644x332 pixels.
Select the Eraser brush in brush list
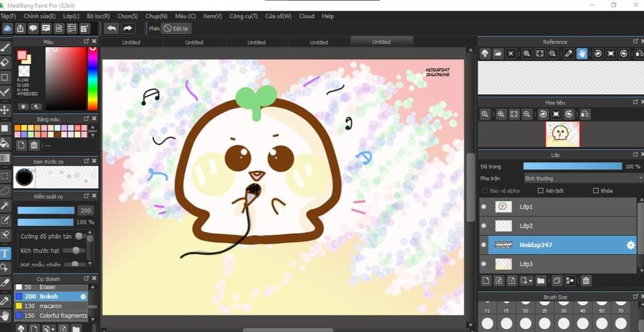pyautogui.click(x=52, y=287)
